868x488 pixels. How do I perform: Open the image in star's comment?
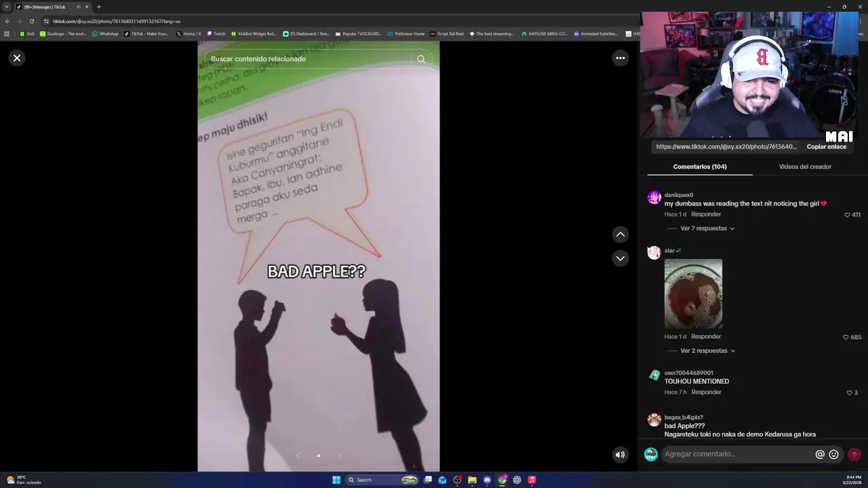[693, 293]
